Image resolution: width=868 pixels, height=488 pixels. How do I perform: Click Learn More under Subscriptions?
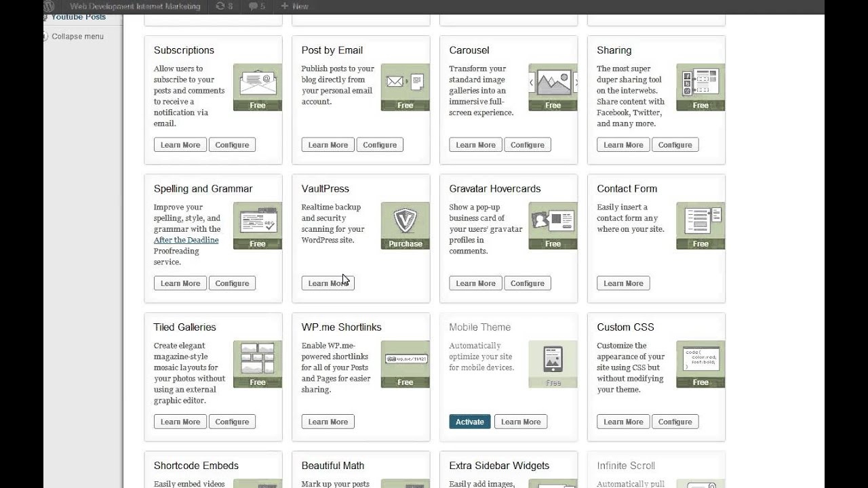pyautogui.click(x=180, y=145)
